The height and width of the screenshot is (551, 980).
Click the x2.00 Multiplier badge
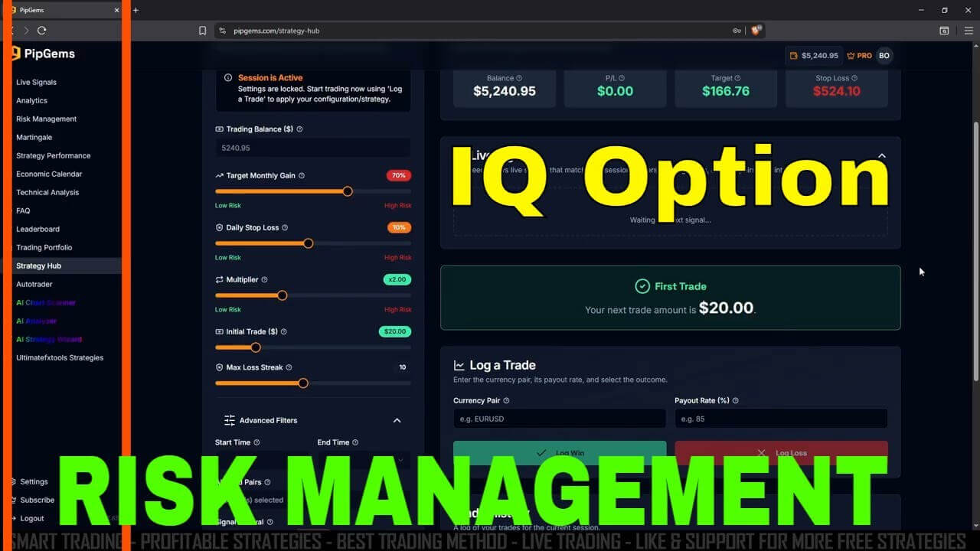pos(397,279)
